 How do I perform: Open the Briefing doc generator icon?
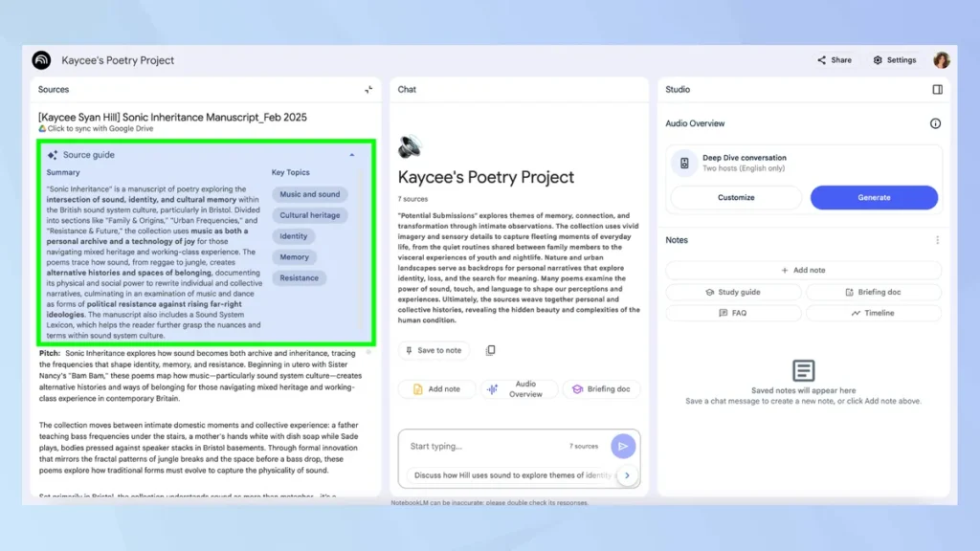pos(575,388)
